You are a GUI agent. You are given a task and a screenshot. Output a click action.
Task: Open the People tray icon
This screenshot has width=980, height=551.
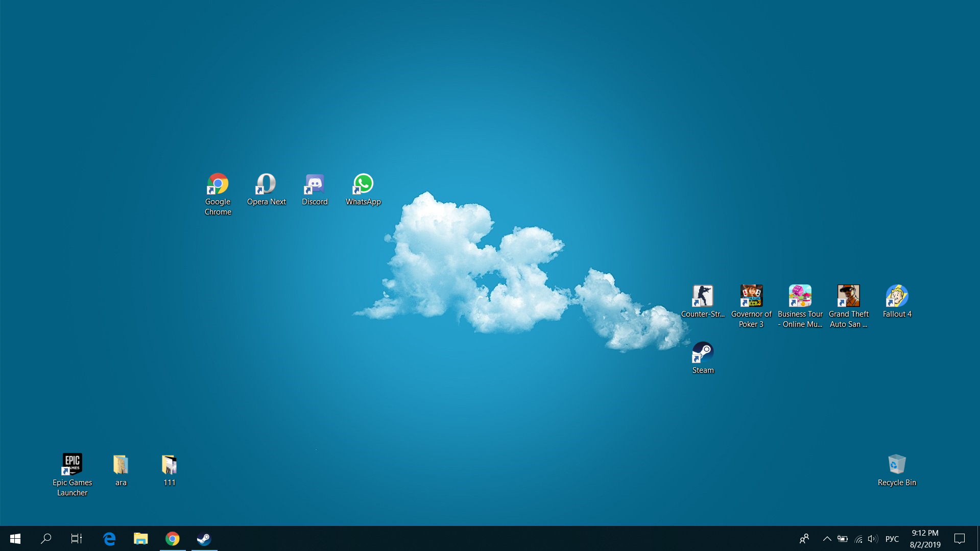coord(804,538)
